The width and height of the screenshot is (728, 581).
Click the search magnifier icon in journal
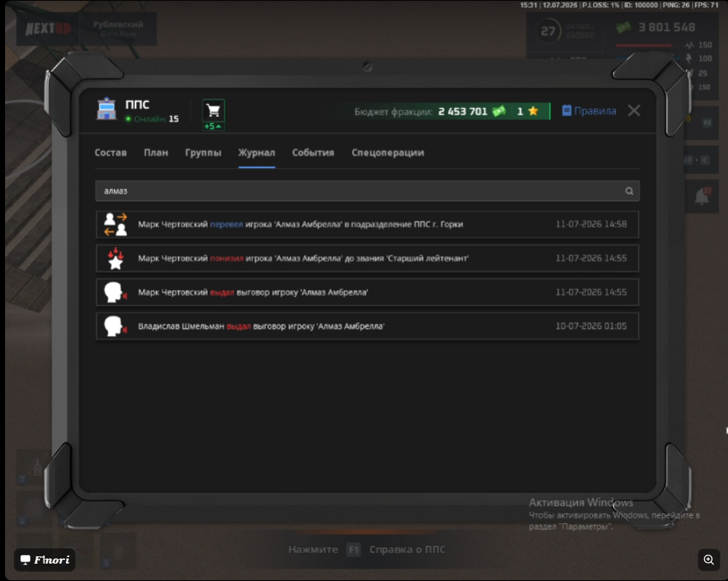tap(629, 191)
